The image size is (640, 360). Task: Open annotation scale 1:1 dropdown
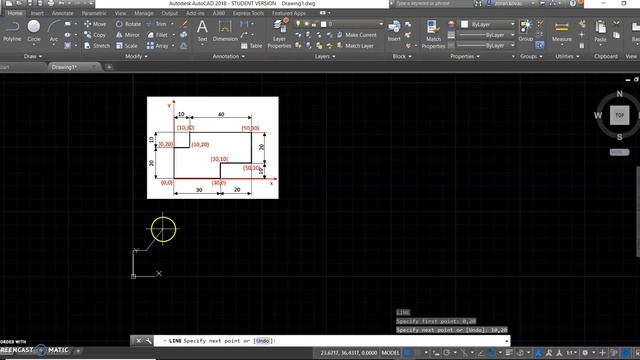(571, 353)
